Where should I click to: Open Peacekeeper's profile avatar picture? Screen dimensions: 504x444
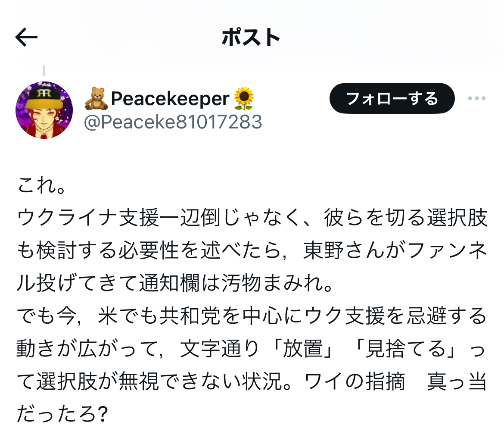[44, 110]
